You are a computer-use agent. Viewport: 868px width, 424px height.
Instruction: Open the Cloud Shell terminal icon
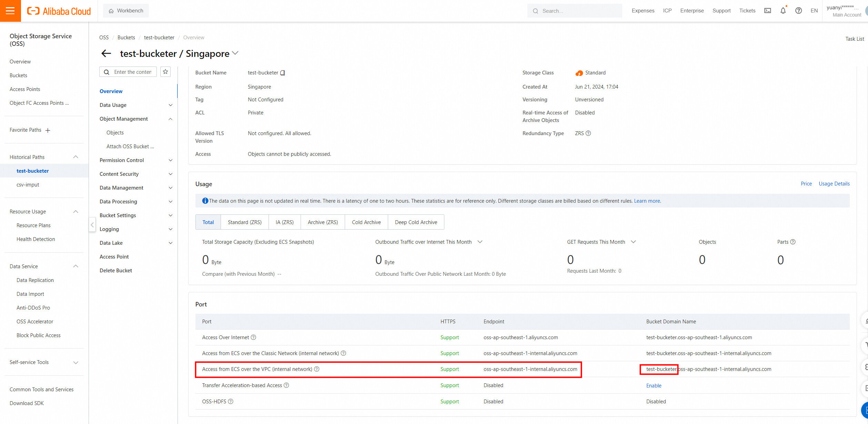click(x=767, y=11)
